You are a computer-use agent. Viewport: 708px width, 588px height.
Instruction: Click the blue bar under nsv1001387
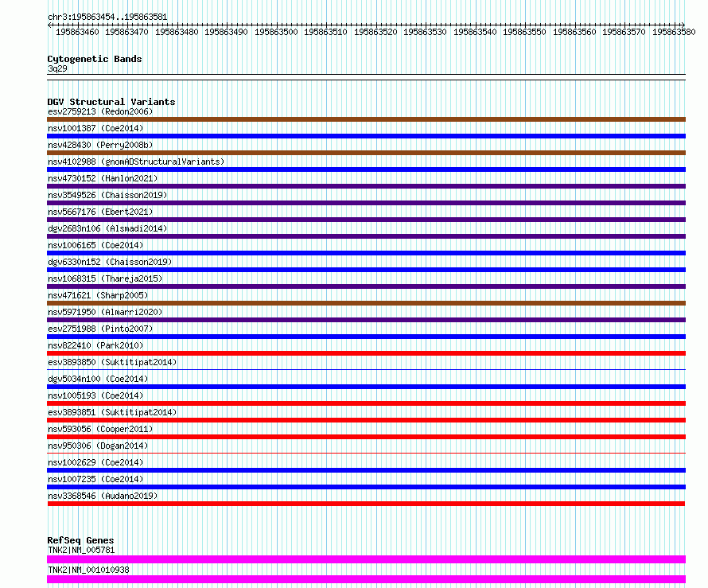tap(366, 136)
